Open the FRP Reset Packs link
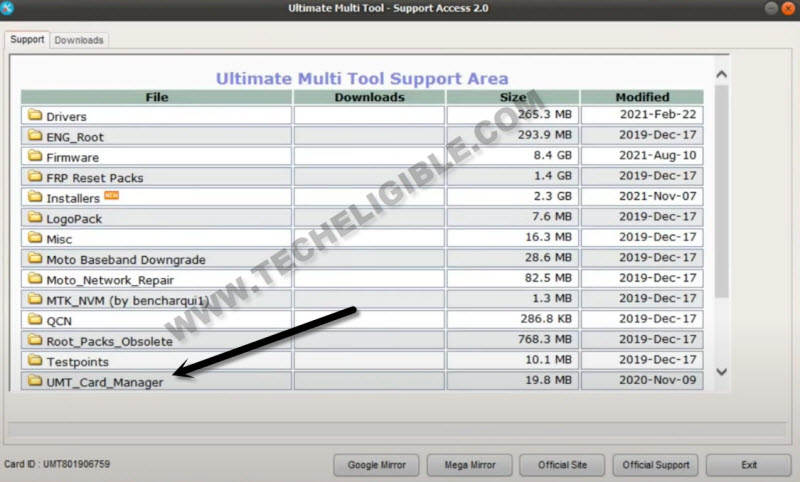The image size is (800, 482). point(95,178)
